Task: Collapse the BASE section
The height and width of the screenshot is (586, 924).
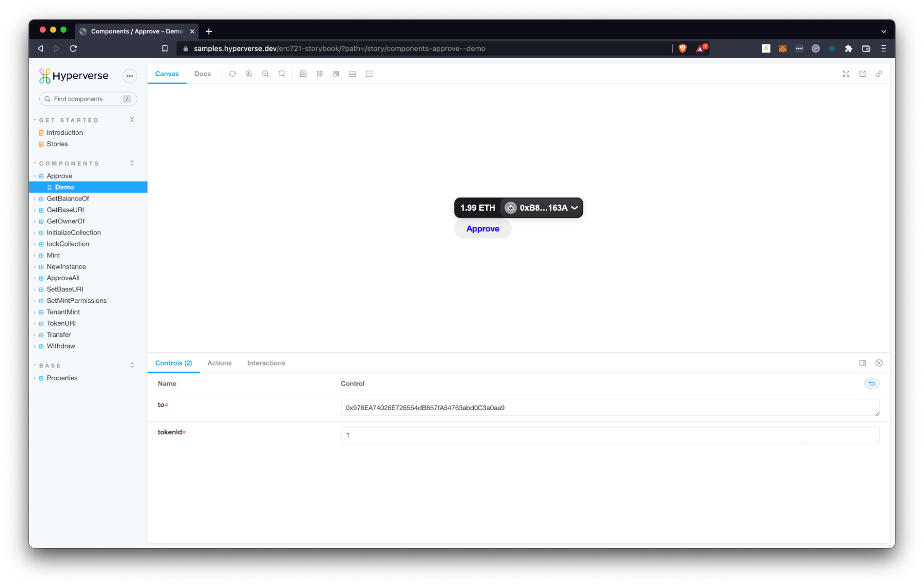Action: tap(50, 366)
